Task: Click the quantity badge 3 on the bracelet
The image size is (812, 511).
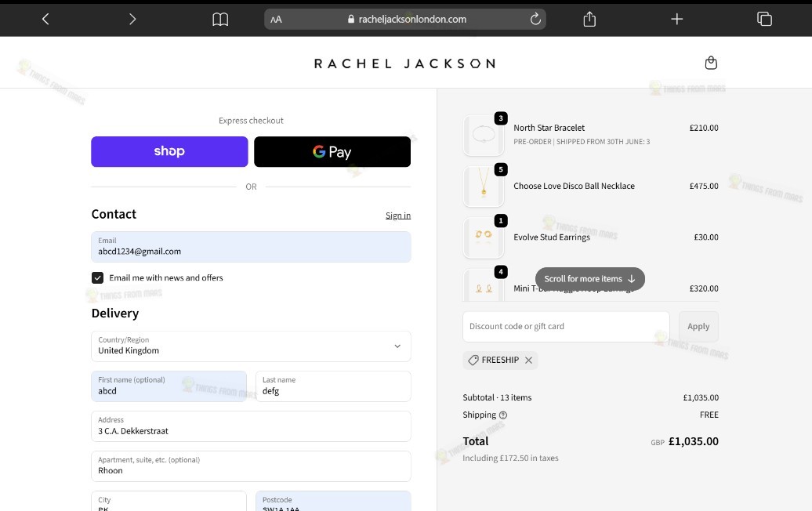Action: [x=501, y=118]
